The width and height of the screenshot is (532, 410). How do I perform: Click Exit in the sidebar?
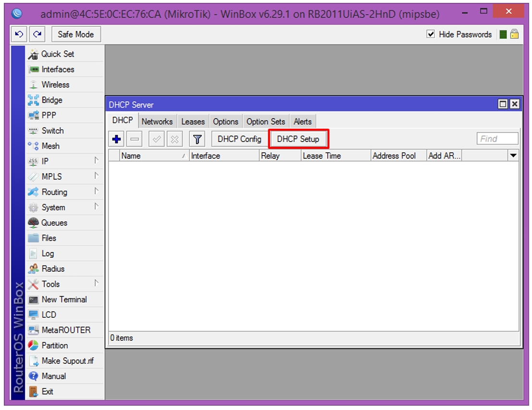(x=65, y=392)
